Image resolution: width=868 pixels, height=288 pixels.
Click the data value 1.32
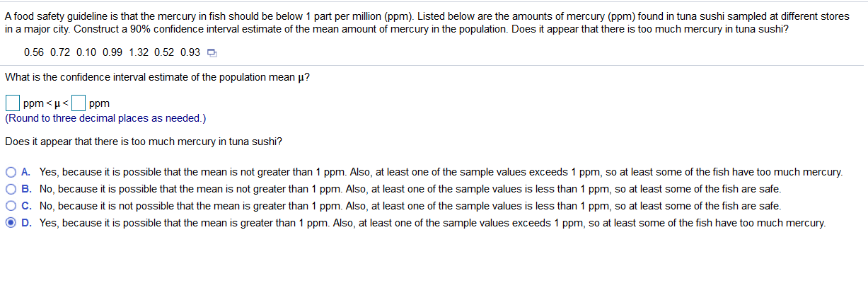[x=139, y=52]
